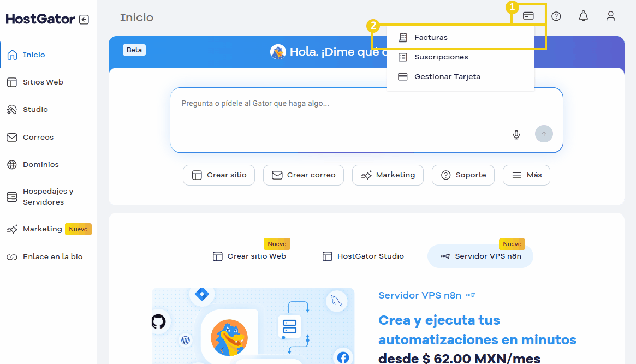Viewport: 636px width, 364px height.
Task: Choose Gestionar Tarjeta menu entry
Action: [447, 77]
